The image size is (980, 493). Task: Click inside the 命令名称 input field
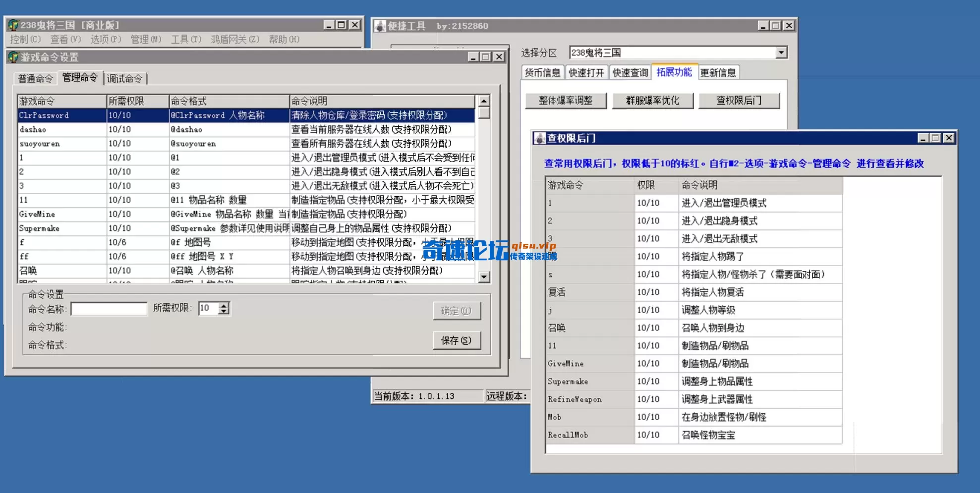tap(109, 308)
